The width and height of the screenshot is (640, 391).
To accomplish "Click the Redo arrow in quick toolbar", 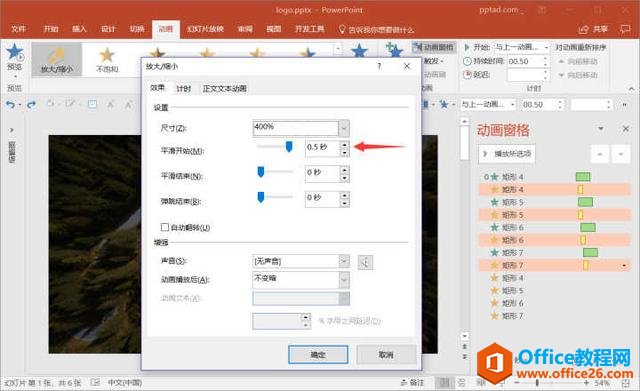I will coord(31,105).
